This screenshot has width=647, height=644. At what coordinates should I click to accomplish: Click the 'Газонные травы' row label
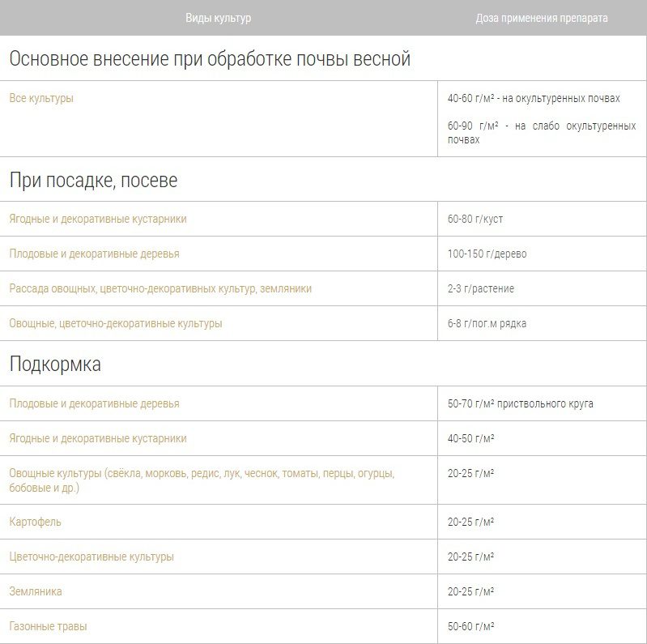(x=48, y=627)
